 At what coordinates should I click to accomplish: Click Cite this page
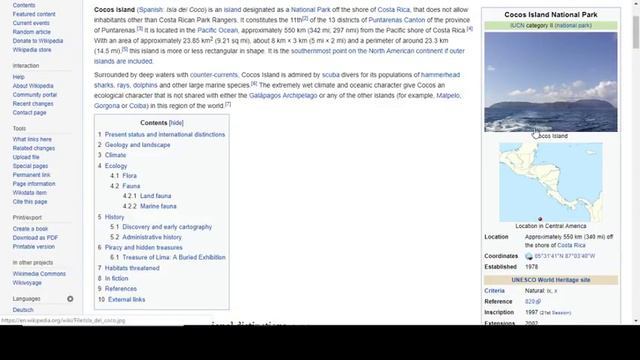(x=30, y=202)
